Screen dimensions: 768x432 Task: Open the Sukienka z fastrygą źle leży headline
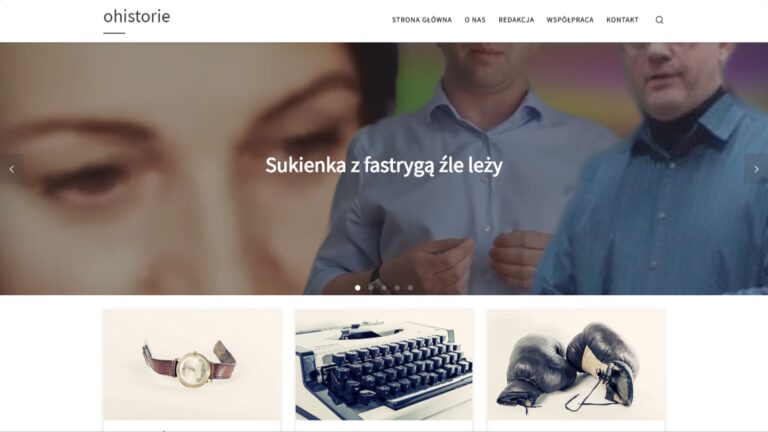pyautogui.click(x=384, y=166)
